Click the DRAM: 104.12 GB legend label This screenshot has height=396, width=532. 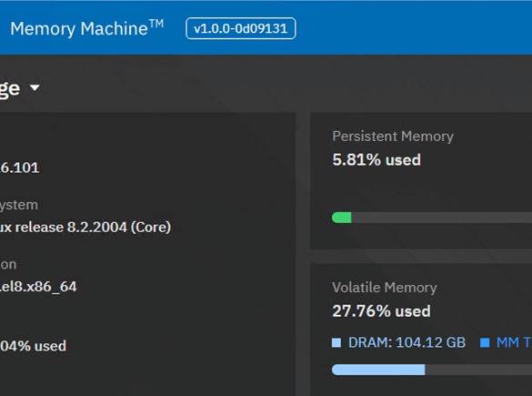(407, 342)
